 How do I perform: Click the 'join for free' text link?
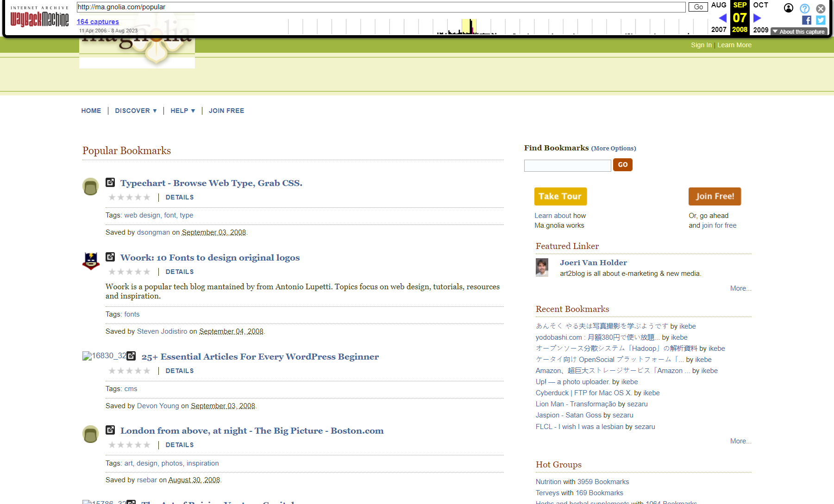(x=719, y=225)
